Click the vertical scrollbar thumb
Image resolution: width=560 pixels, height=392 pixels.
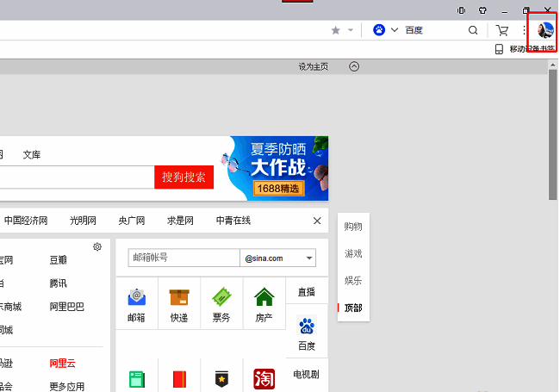(553, 135)
